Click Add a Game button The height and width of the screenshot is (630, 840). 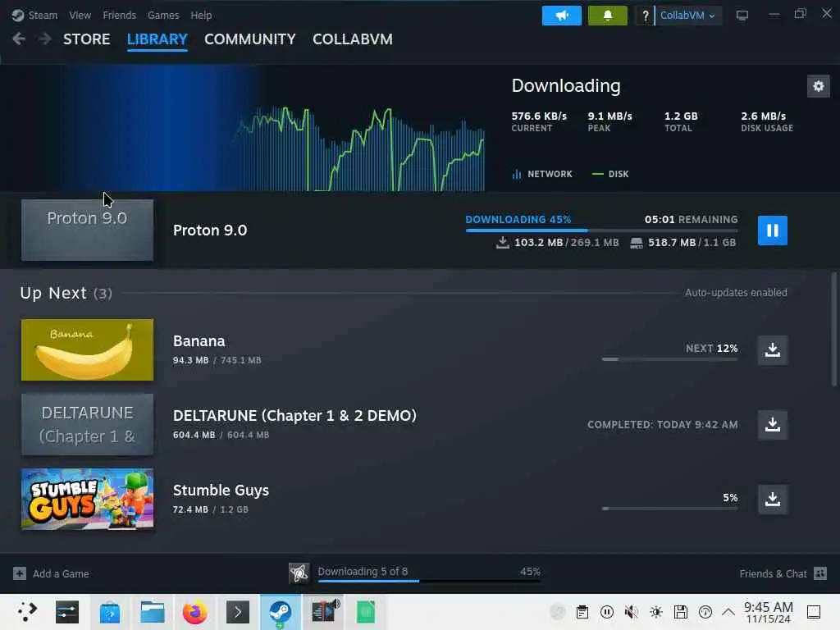[x=51, y=573]
